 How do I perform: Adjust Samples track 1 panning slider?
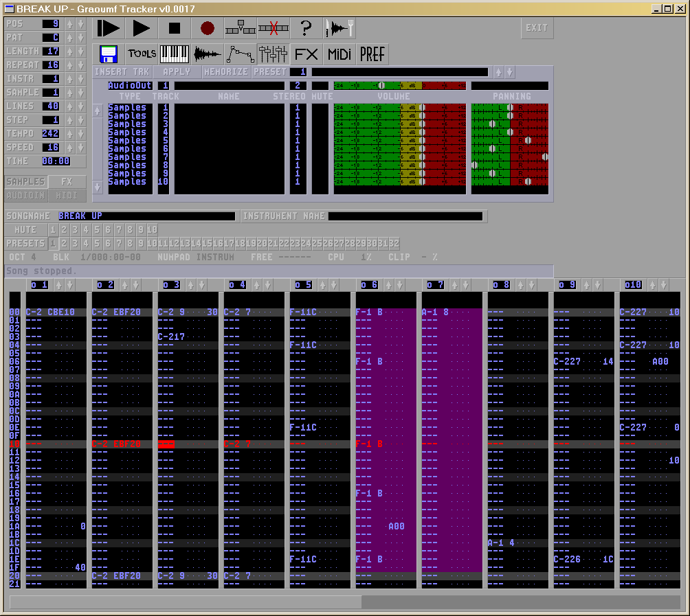[x=509, y=107]
